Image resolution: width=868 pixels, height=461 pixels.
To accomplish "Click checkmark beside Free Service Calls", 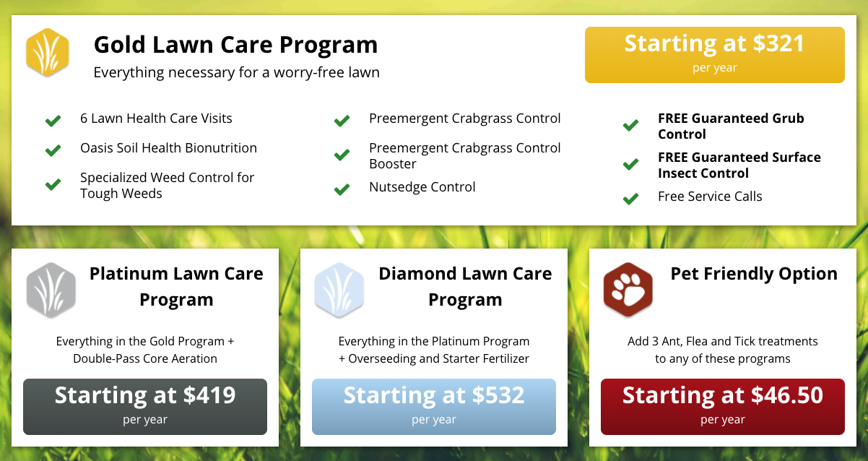I will [630, 199].
